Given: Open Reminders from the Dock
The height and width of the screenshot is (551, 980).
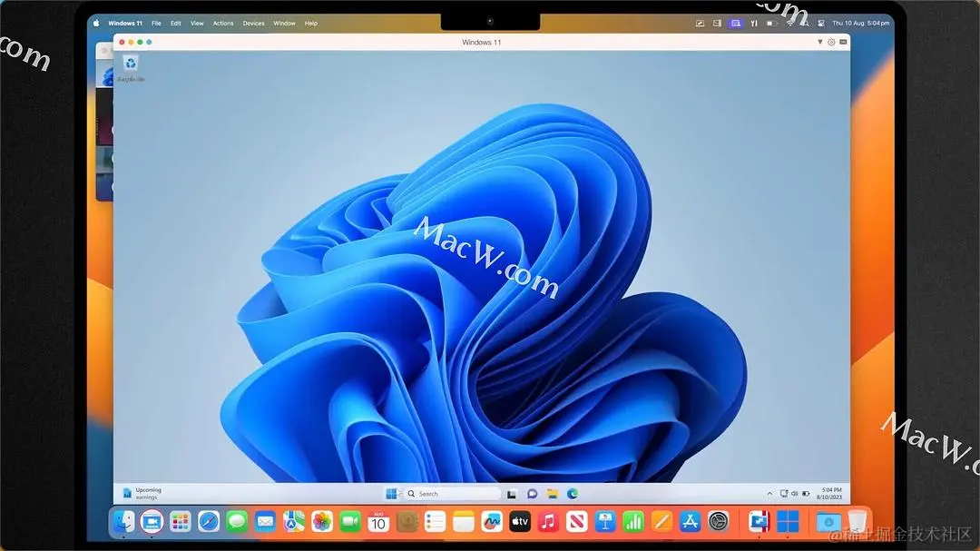Looking at the screenshot, I should 435,521.
